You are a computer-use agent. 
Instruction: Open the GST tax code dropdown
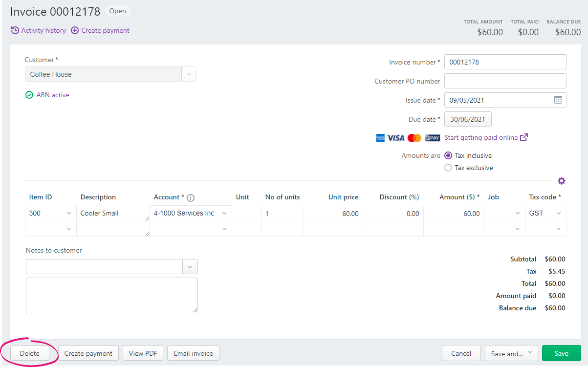coord(558,214)
